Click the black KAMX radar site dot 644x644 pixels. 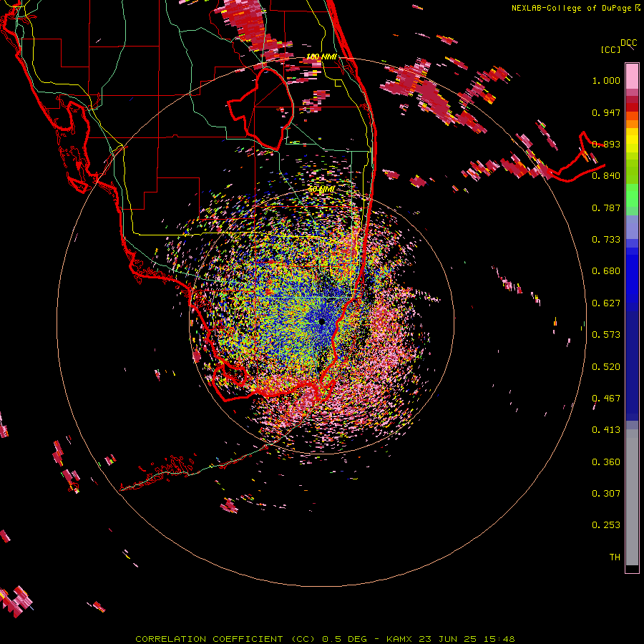point(322,321)
